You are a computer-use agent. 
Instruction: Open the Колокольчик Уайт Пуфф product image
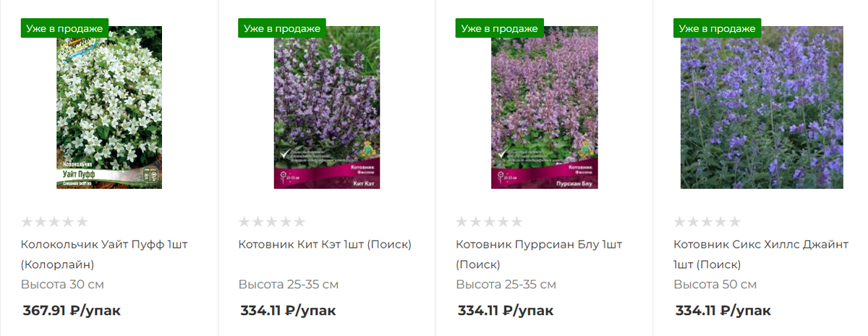(x=109, y=109)
